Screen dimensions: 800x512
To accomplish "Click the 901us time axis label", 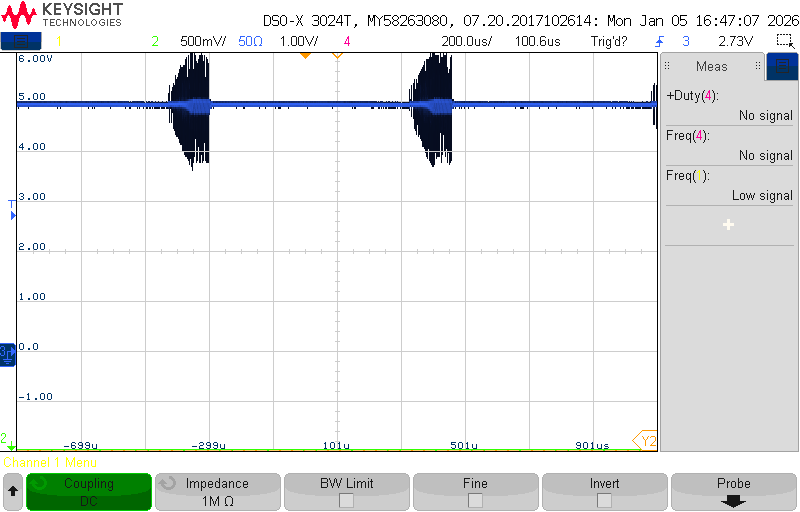I will (x=592, y=445).
